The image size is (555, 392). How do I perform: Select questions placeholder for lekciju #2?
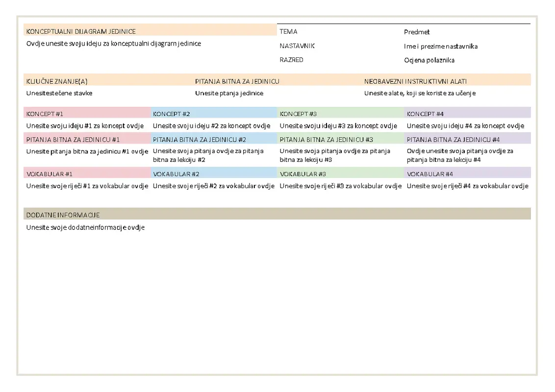coord(208,155)
